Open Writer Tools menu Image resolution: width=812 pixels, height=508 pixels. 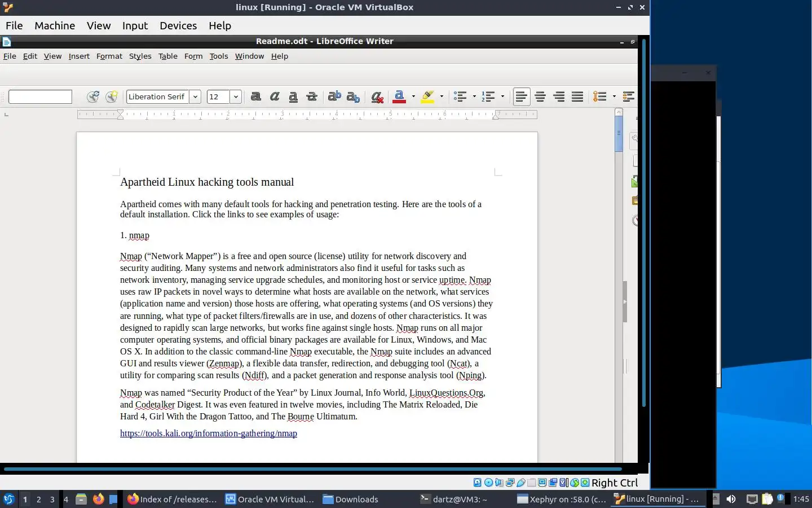click(x=219, y=56)
